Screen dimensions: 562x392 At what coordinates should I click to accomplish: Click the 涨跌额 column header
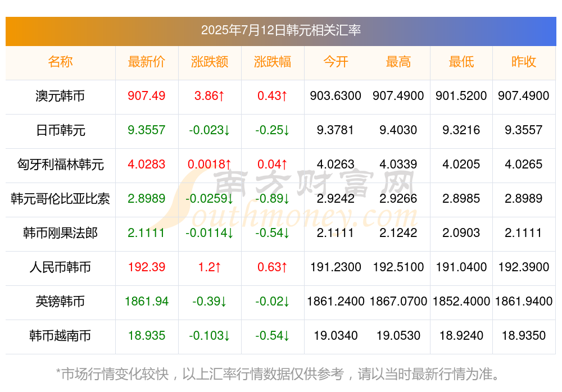click(x=210, y=62)
